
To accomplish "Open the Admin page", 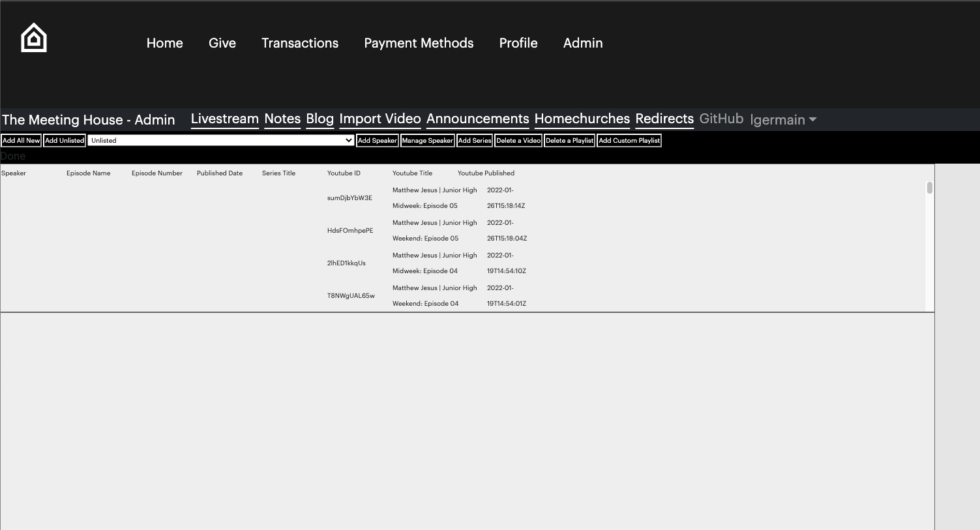I will click(583, 43).
